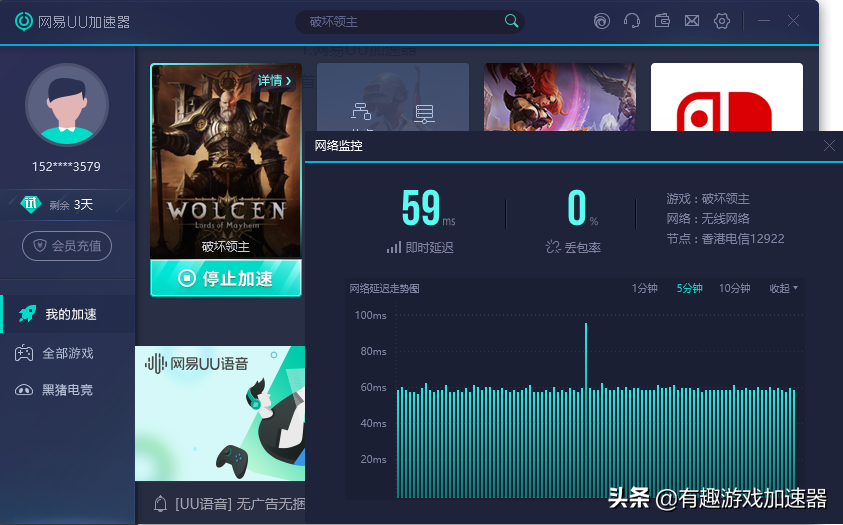Image resolution: width=843 pixels, height=525 pixels.
Task: Click 会员充值 button
Action: [67, 246]
